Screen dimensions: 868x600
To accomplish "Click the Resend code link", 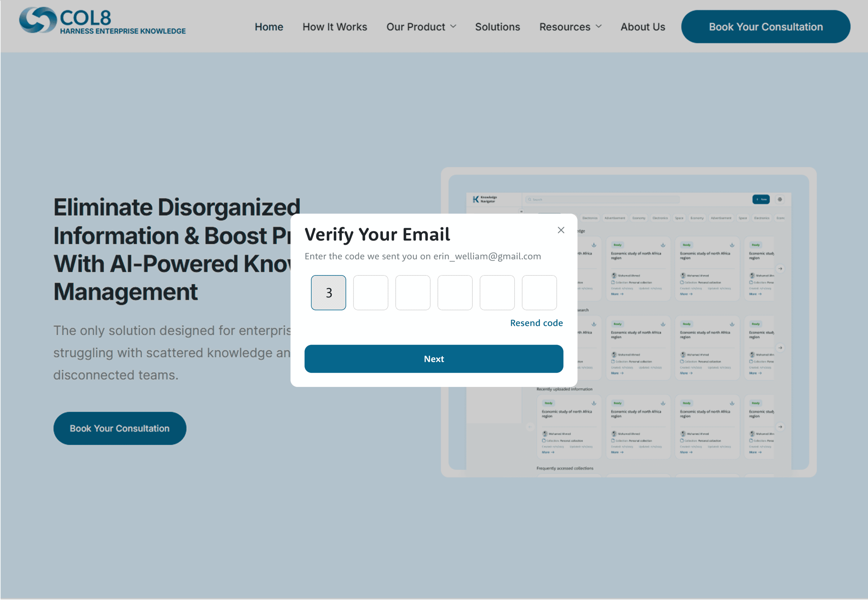I will pyautogui.click(x=536, y=323).
